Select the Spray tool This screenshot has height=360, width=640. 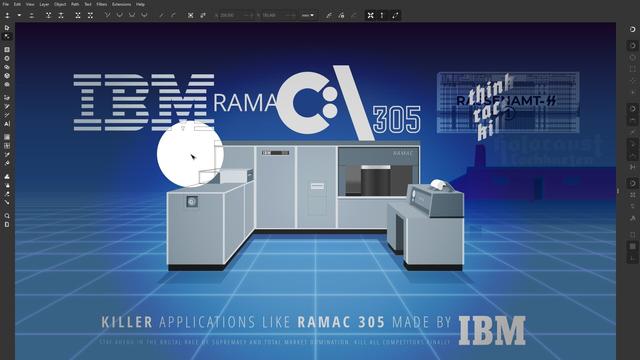[7, 185]
